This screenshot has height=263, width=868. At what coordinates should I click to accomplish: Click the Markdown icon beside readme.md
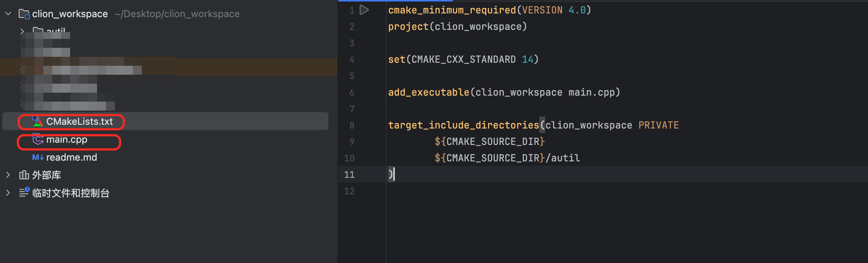[38, 157]
